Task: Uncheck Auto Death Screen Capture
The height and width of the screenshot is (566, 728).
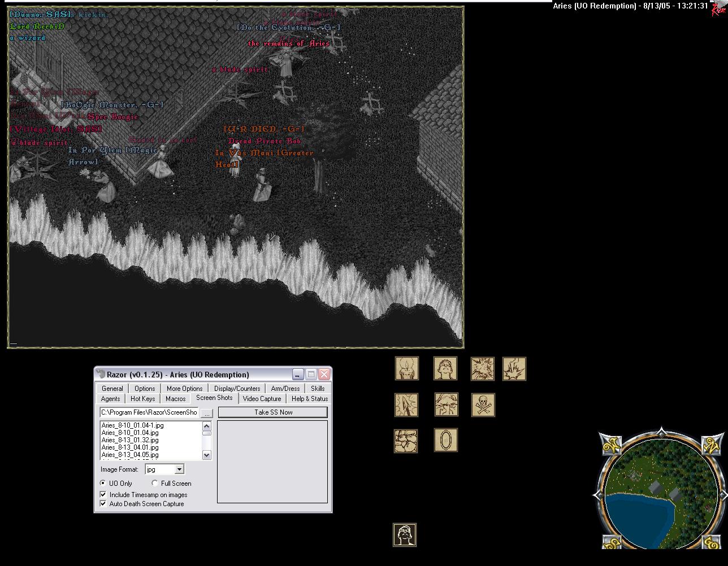Action: tap(103, 503)
